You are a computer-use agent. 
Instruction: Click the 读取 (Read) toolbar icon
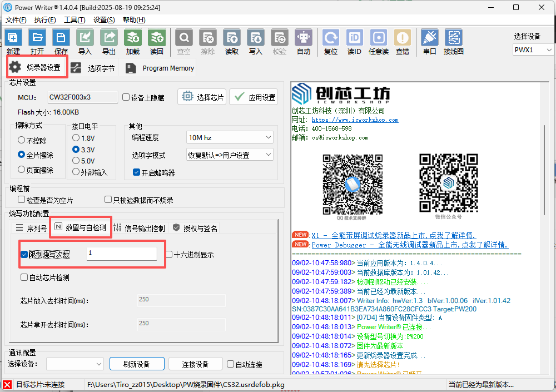coord(232,38)
